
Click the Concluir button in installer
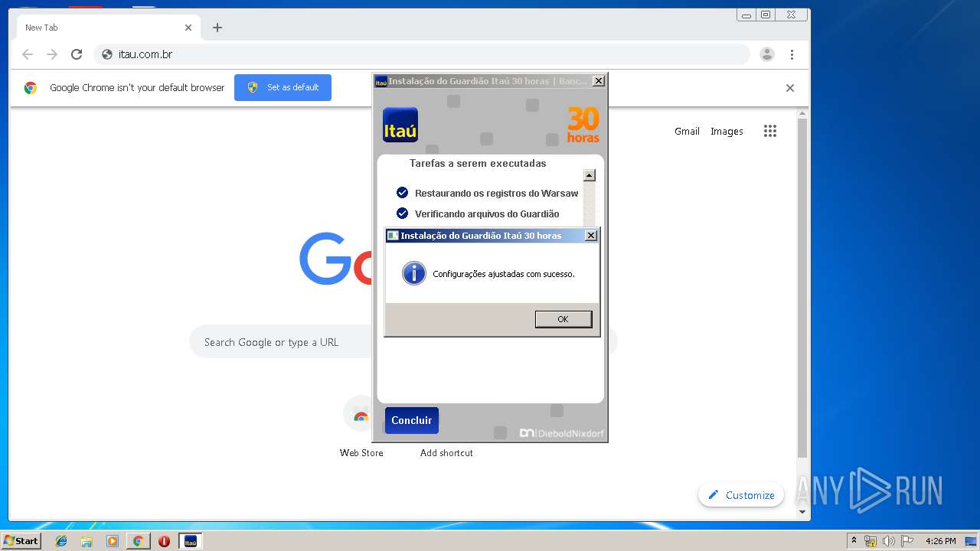412,420
